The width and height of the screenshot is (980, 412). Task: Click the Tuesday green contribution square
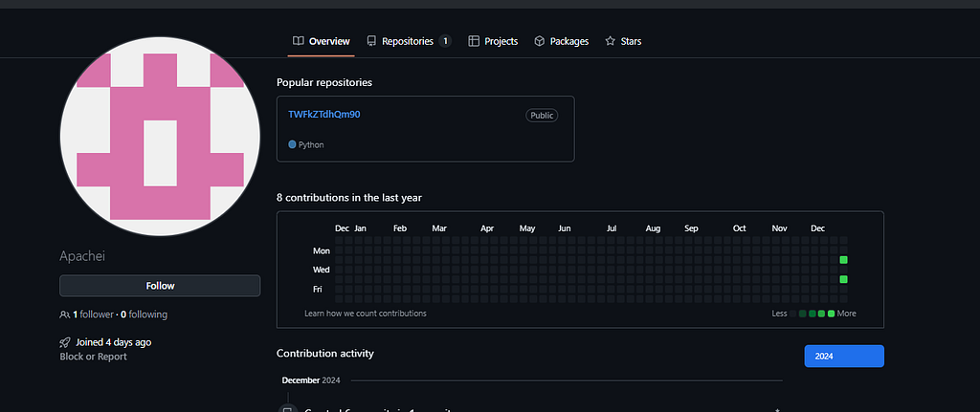844,260
